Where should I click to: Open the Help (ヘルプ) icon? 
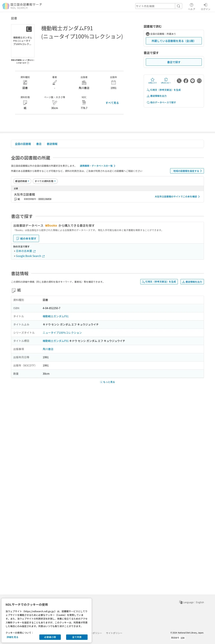(191, 7)
